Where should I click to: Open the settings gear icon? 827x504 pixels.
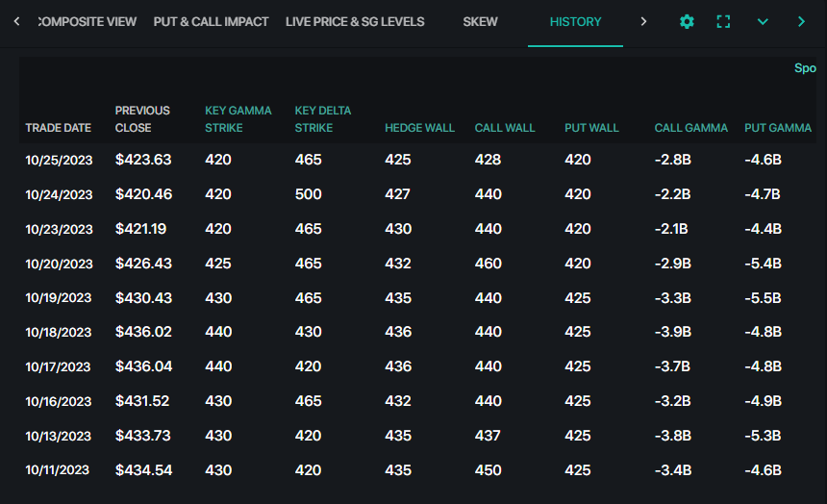[x=687, y=21]
